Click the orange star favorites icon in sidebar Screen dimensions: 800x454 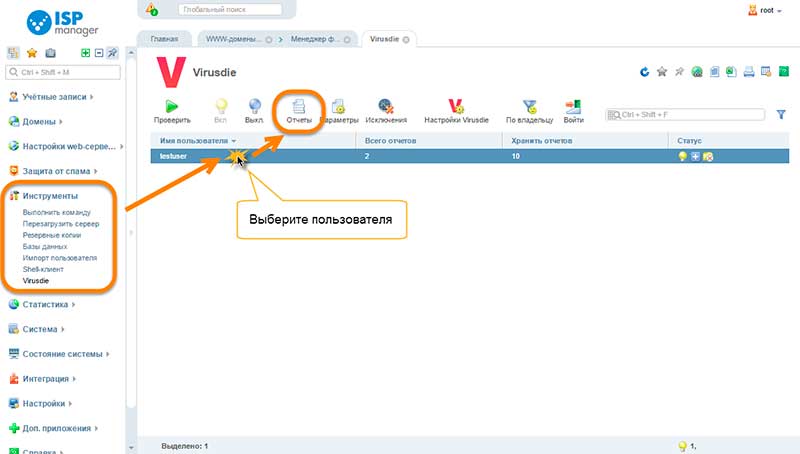pos(32,53)
